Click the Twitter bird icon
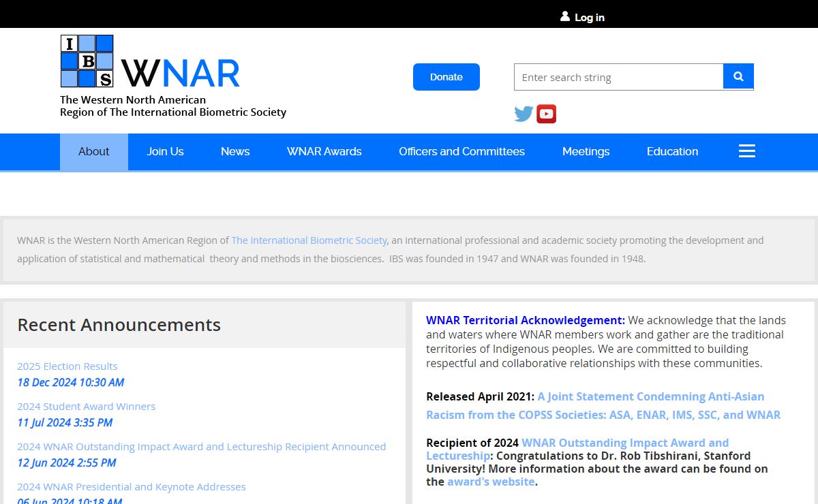 524,114
